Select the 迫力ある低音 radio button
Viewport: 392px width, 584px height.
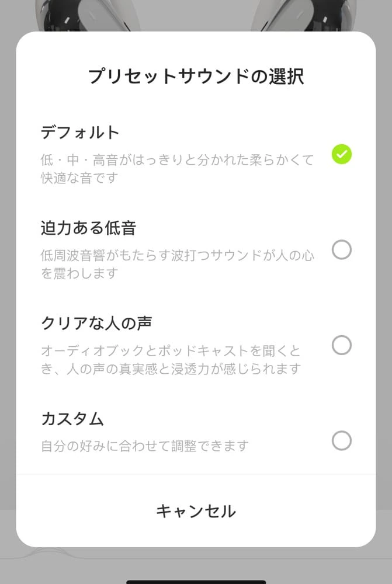point(342,250)
